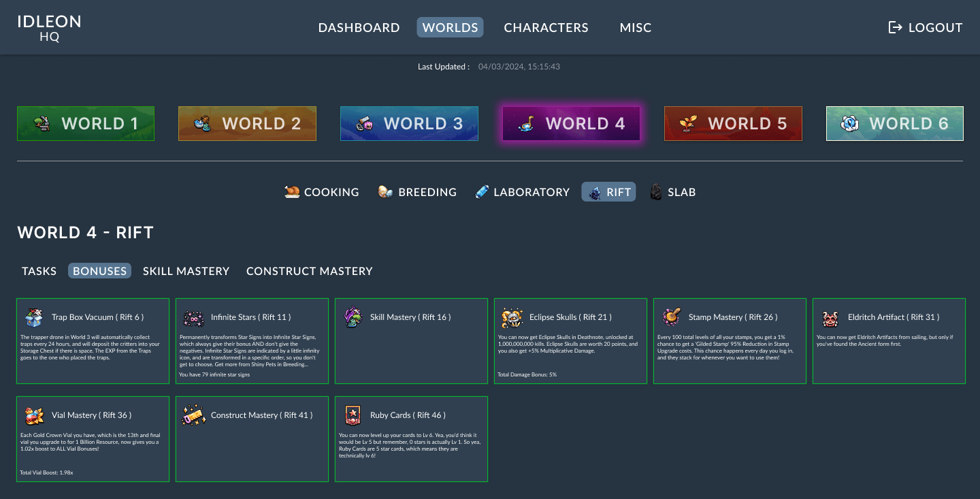This screenshot has height=499, width=980.
Task: Select the Worlds navigation item
Action: pyautogui.click(x=451, y=28)
